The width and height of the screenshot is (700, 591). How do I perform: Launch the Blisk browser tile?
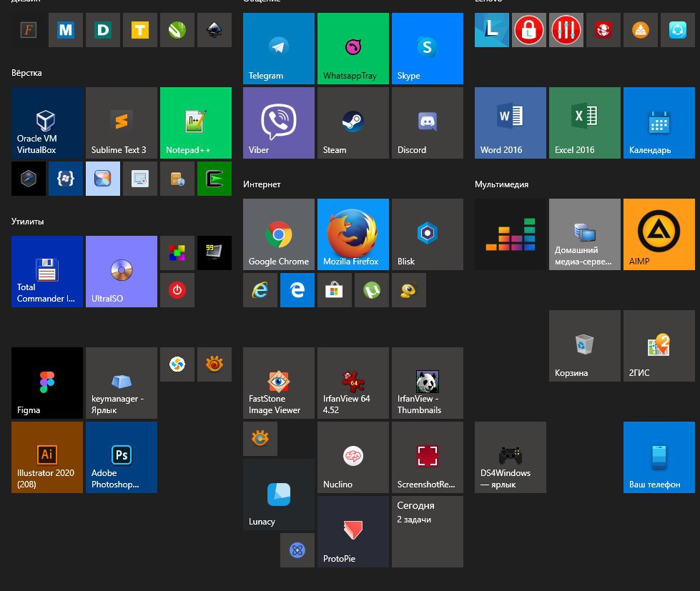tap(428, 234)
